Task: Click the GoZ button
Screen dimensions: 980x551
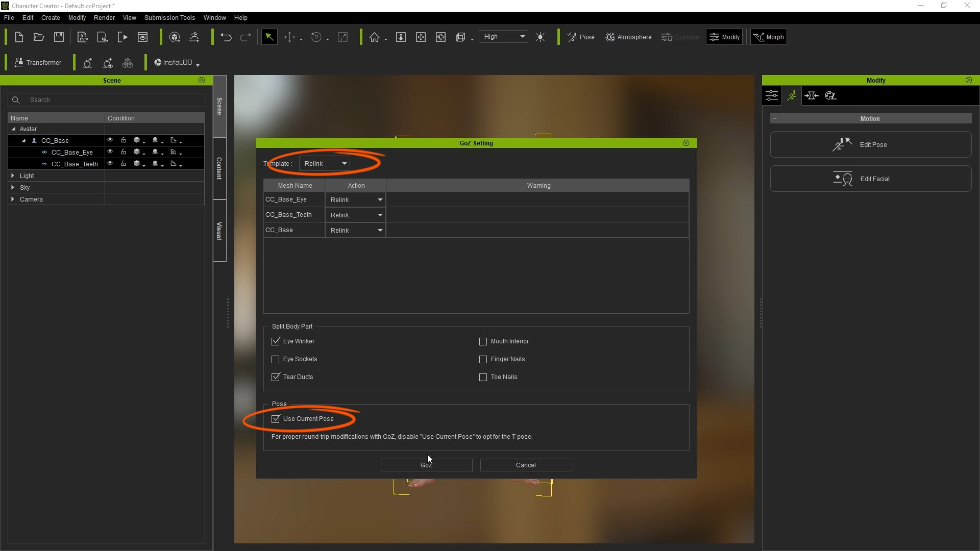Action: (x=426, y=465)
